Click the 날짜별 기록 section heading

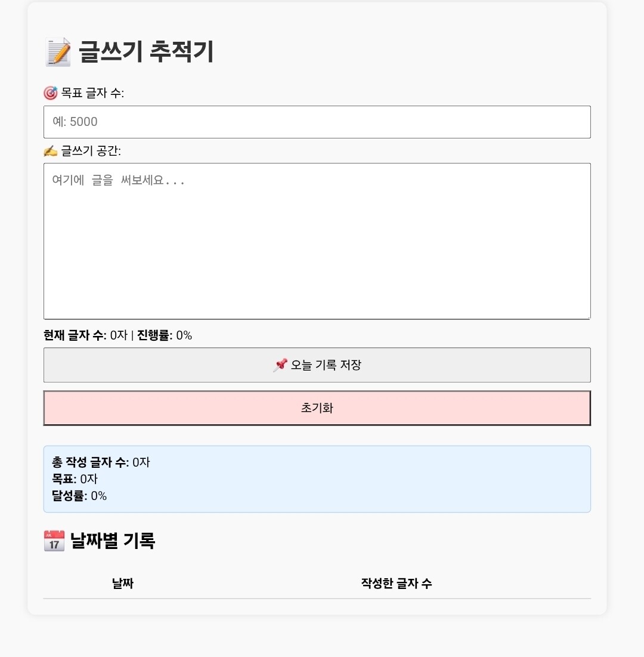point(113,541)
